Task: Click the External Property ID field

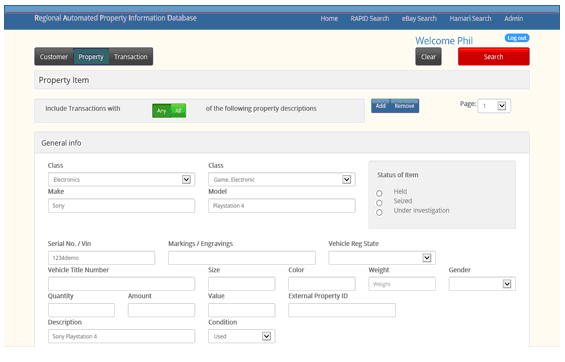Action: tap(342, 310)
